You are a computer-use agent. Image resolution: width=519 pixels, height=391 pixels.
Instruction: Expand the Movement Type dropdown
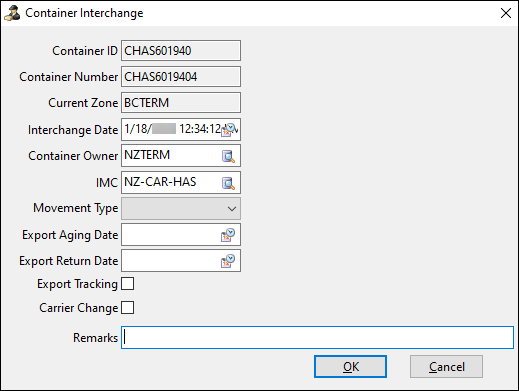[x=181, y=209]
